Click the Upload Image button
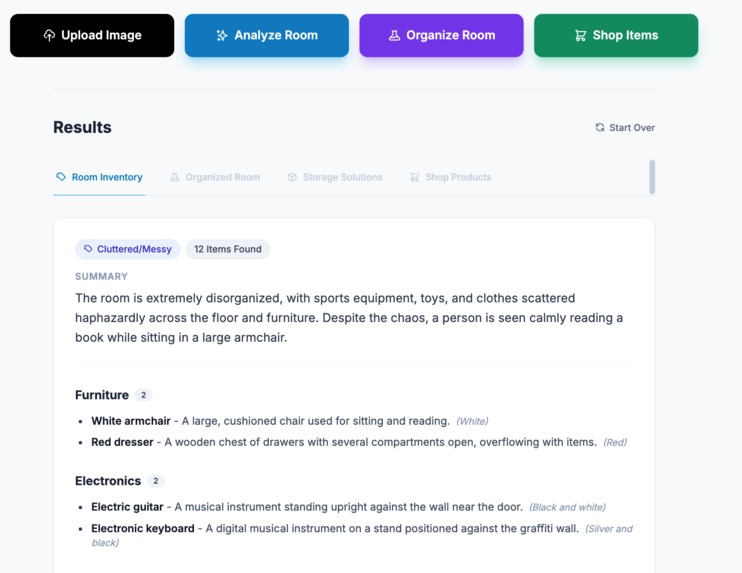Viewport: 742px width, 573px height. point(92,35)
